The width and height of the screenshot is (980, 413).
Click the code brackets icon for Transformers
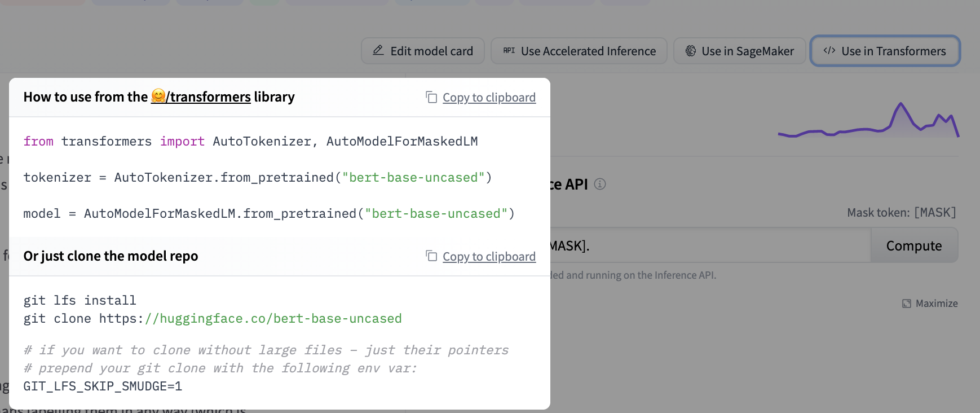[x=829, y=51]
